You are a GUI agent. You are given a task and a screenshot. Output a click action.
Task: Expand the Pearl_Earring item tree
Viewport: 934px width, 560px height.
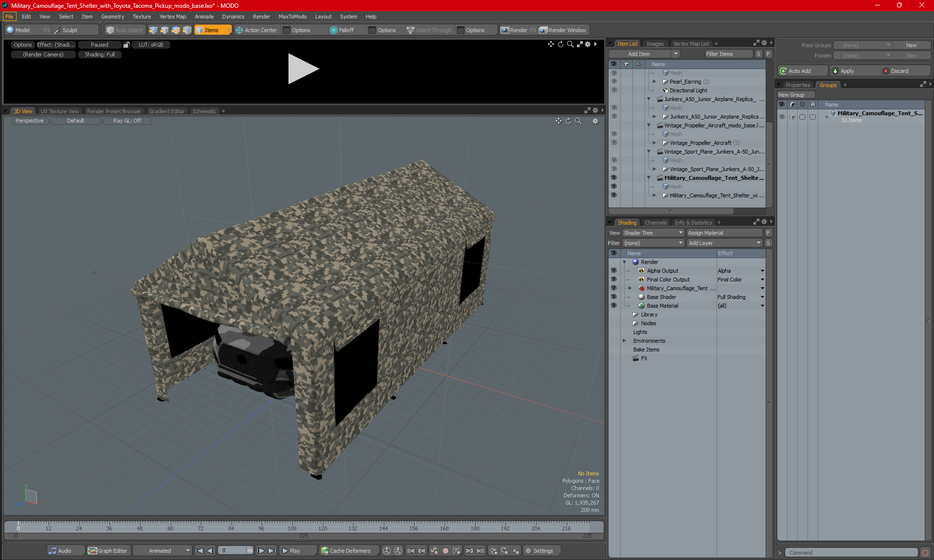[654, 82]
